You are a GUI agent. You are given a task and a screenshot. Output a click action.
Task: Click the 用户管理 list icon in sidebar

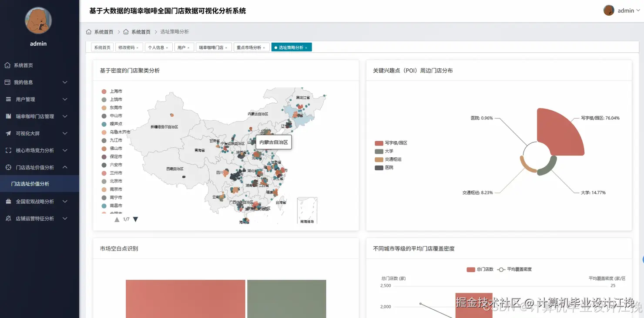8,99
